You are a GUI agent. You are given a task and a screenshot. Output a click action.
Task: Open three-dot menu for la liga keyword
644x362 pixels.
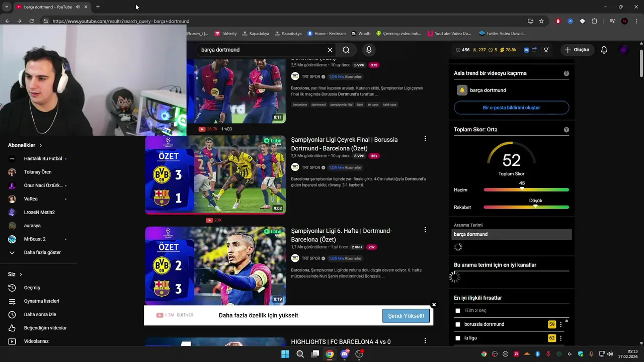click(x=560, y=338)
